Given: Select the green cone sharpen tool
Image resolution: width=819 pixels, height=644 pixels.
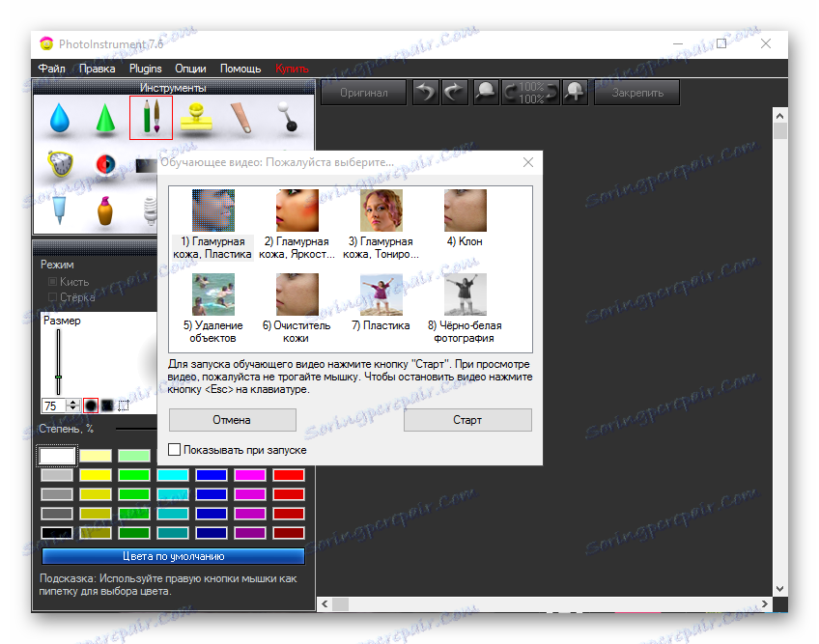Looking at the screenshot, I should pyautogui.click(x=105, y=118).
